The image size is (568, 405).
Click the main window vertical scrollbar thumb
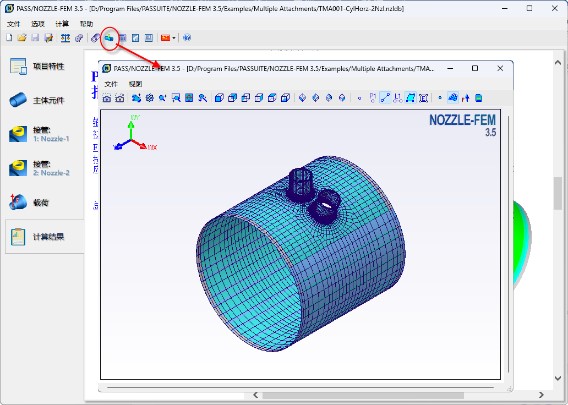(558, 193)
